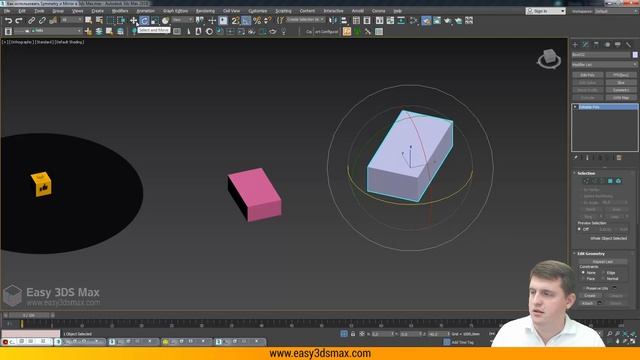The height and width of the screenshot is (360, 640).
Task: Open the Workspaces Default dropdown
Action: pos(616,11)
